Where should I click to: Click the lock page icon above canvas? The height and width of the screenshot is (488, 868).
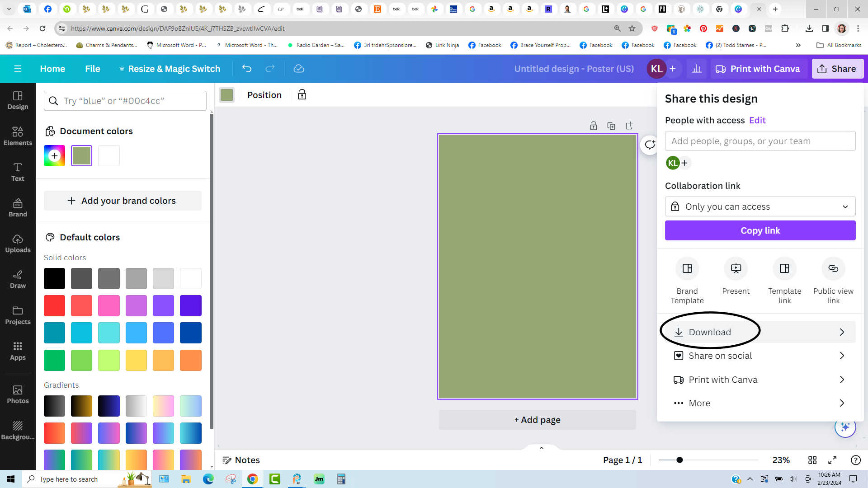[594, 126]
